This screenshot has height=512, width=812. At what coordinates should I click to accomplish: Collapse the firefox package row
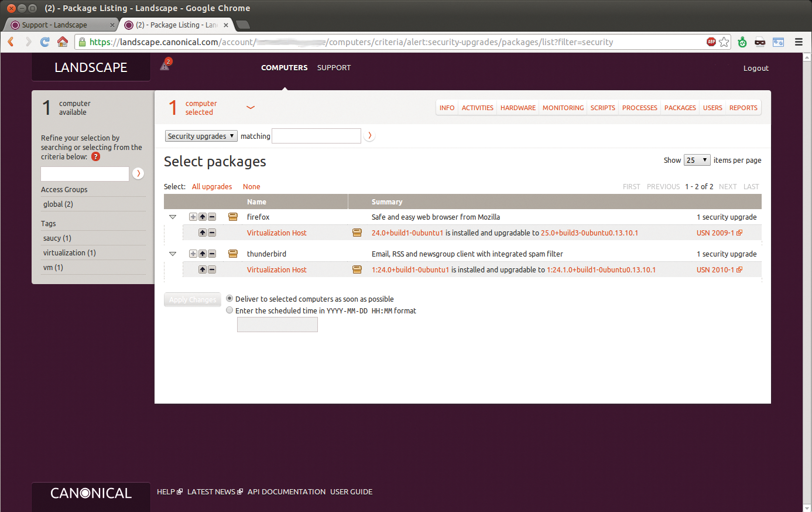coord(173,217)
